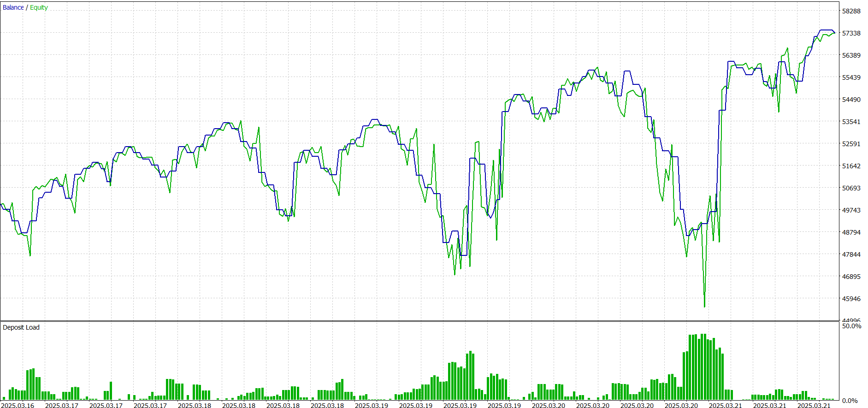Click the balance line's final right endpoint
This screenshot has height=408, width=868.
[834, 33]
